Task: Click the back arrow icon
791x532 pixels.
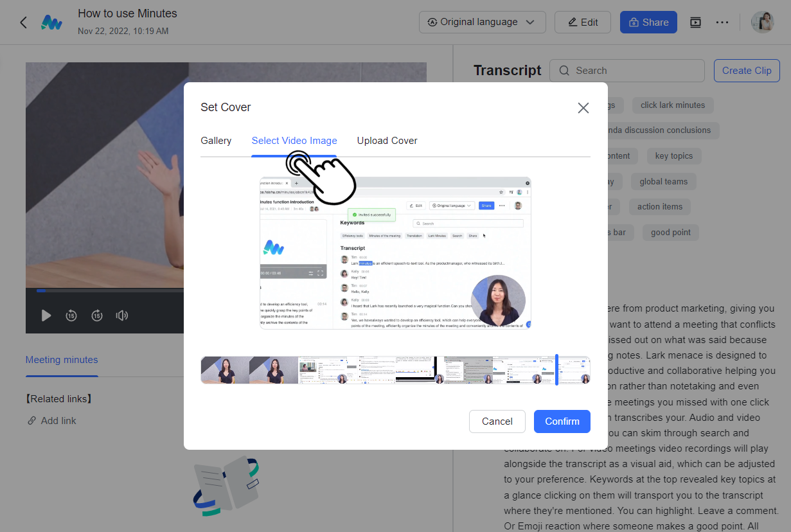Action: click(x=24, y=22)
